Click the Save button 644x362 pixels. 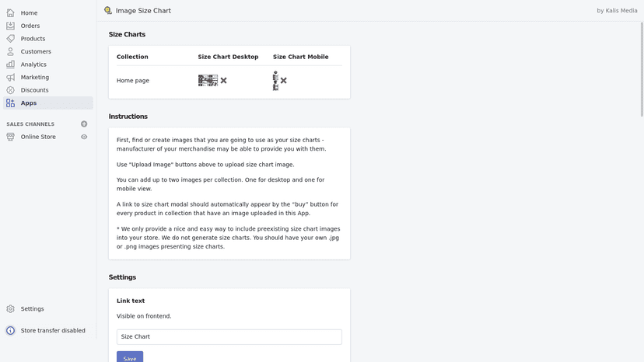click(130, 358)
